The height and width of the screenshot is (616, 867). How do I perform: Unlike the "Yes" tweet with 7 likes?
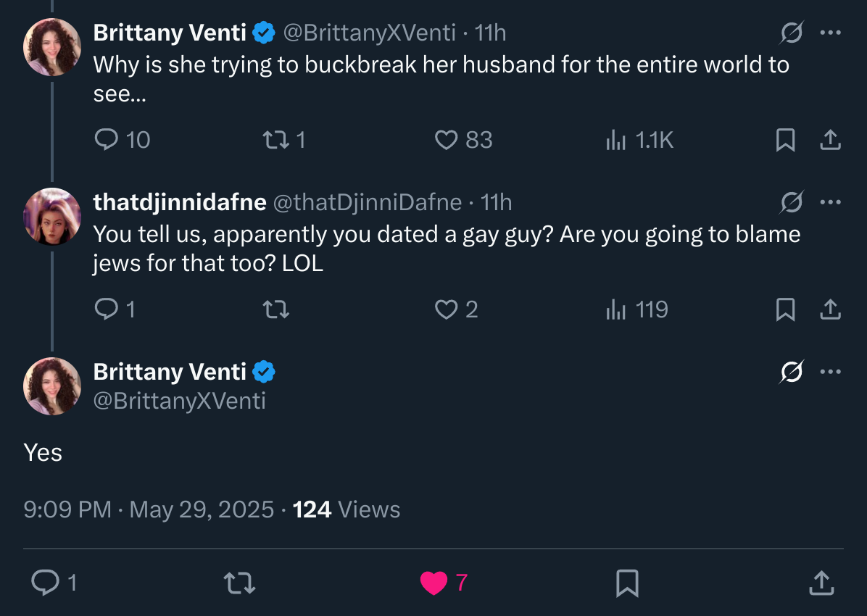click(x=434, y=583)
